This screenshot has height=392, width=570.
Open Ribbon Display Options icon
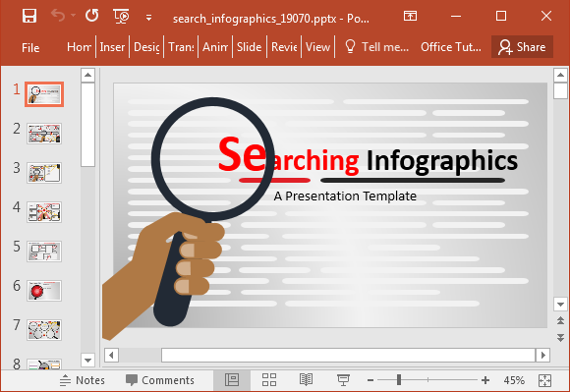(410, 16)
